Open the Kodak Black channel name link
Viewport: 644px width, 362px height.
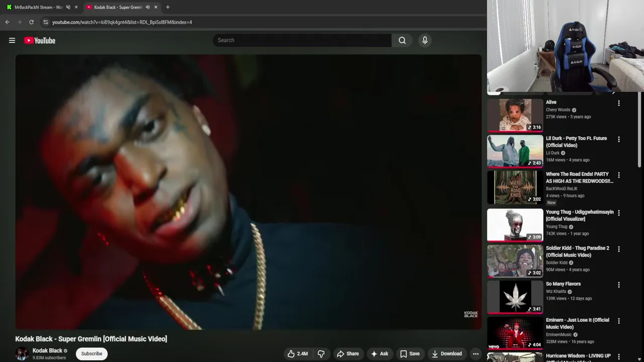[47, 350]
